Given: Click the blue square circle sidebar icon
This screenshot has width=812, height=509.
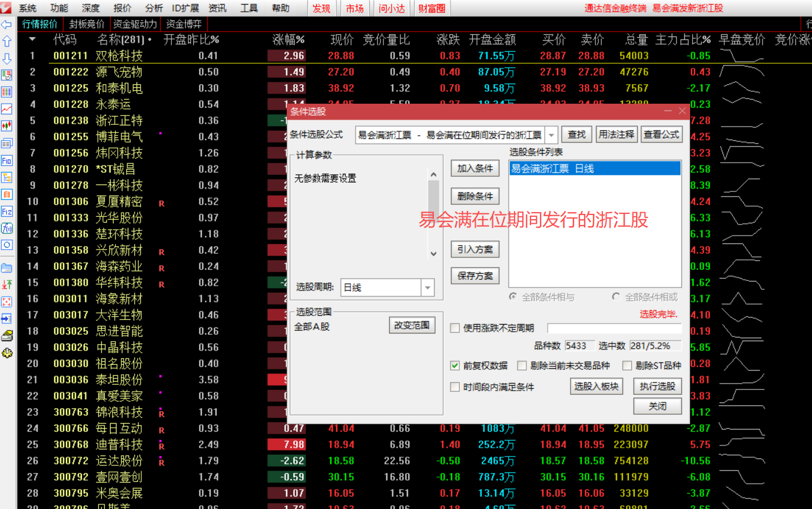Looking at the screenshot, I should 6,245.
